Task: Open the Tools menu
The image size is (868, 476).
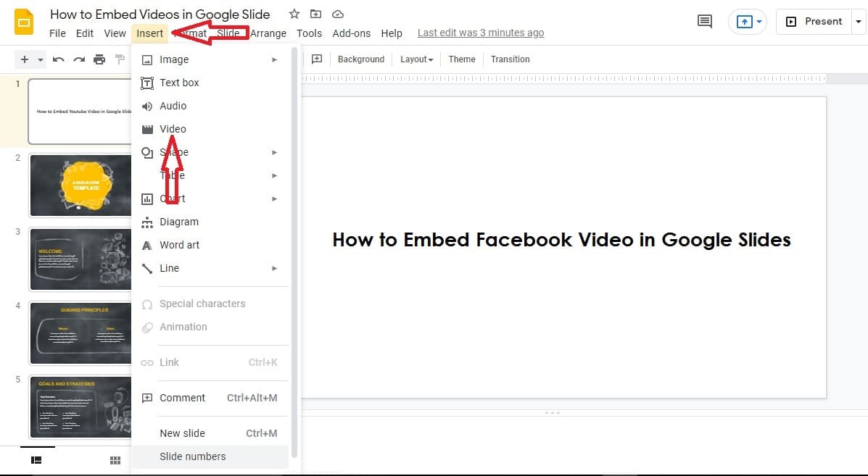Action: [x=309, y=33]
